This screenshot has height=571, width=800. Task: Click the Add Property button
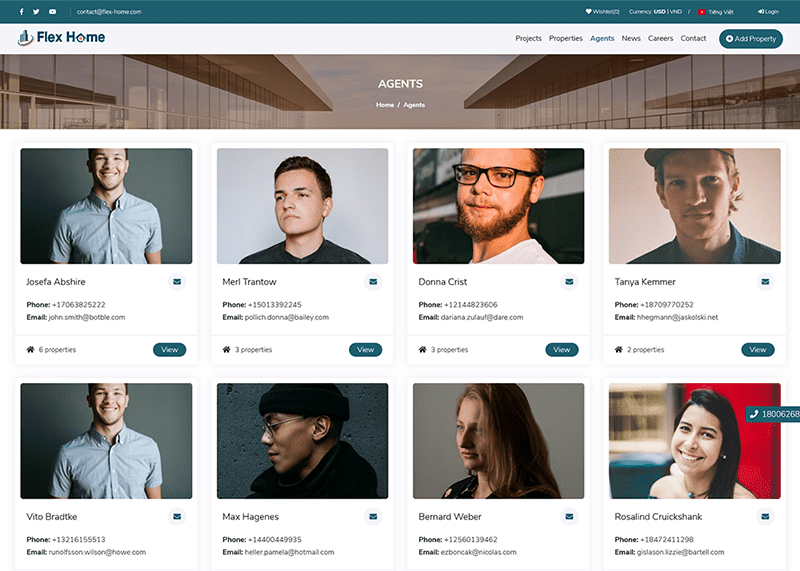coord(750,38)
